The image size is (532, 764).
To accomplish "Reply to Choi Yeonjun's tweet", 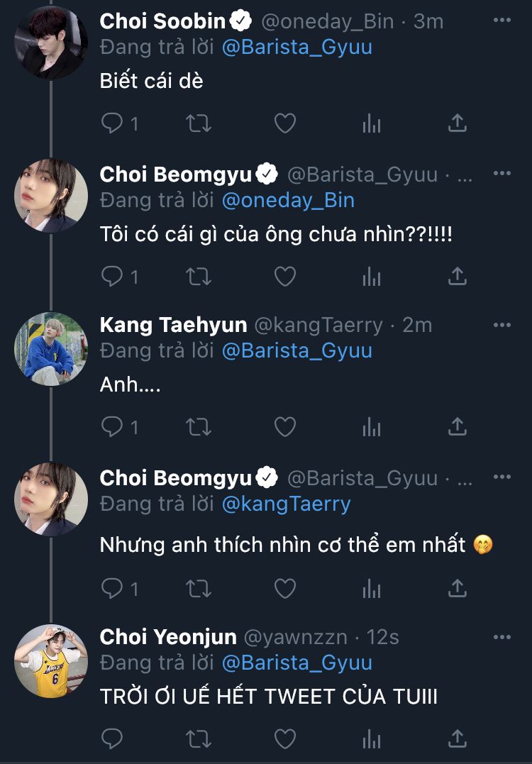I will click(113, 738).
